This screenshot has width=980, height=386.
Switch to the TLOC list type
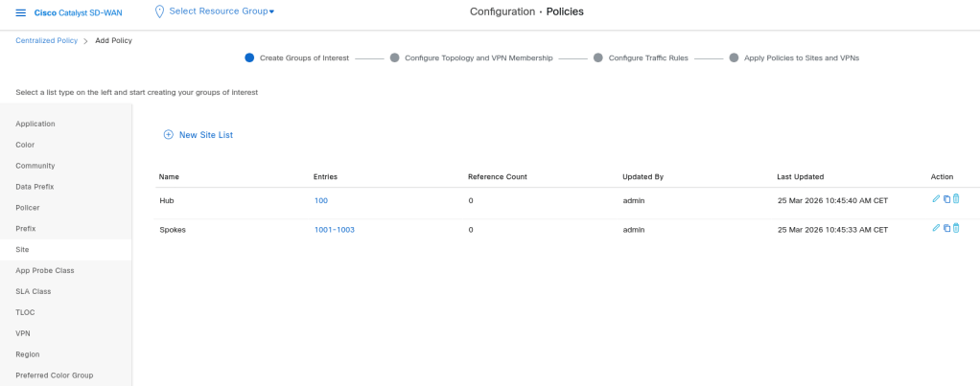25,312
